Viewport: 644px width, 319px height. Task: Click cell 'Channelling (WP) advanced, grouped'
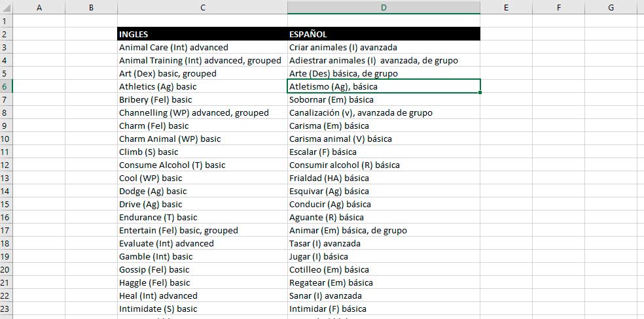coord(202,112)
